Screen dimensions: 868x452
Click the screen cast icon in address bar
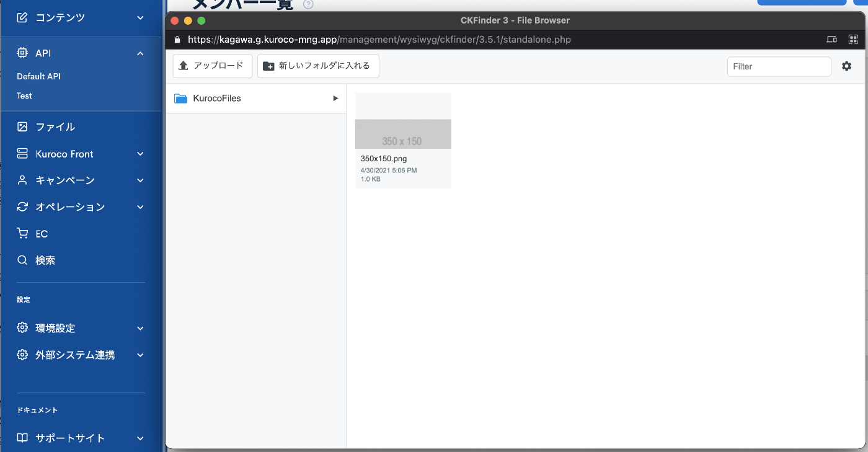832,40
